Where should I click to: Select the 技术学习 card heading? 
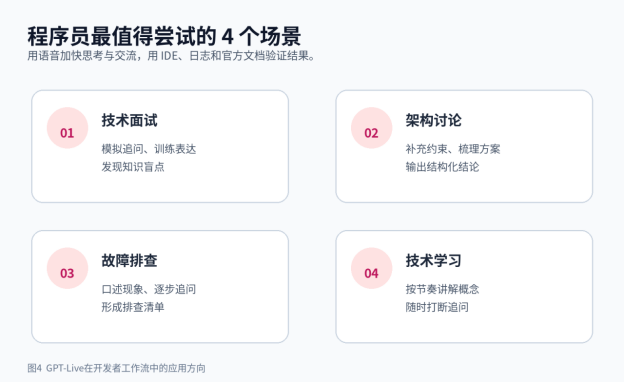point(433,261)
